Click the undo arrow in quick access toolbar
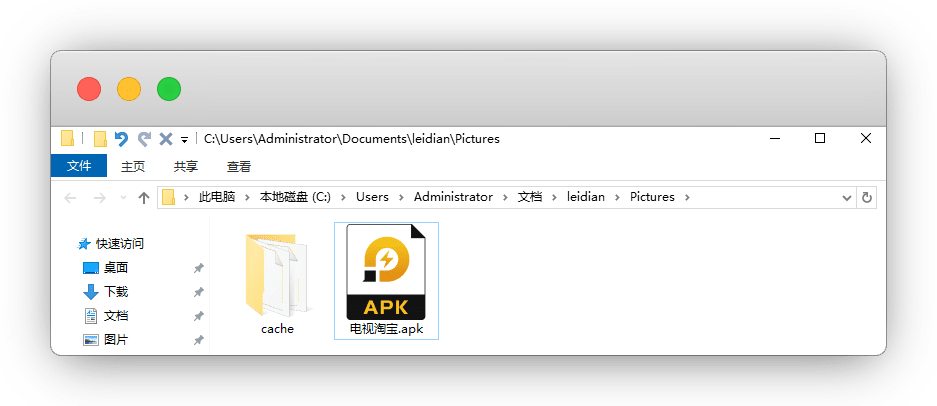 (122, 139)
